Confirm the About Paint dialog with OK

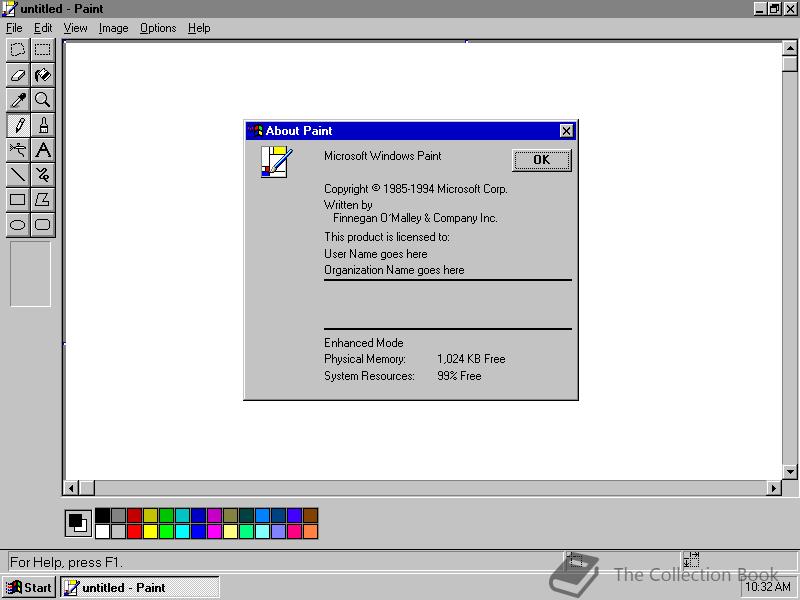click(541, 160)
